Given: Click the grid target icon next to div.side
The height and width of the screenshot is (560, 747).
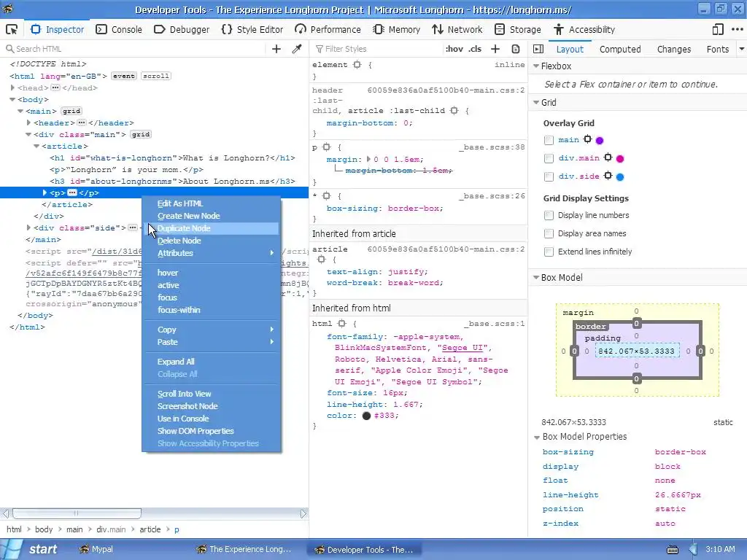Looking at the screenshot, I should coord(608,176).
